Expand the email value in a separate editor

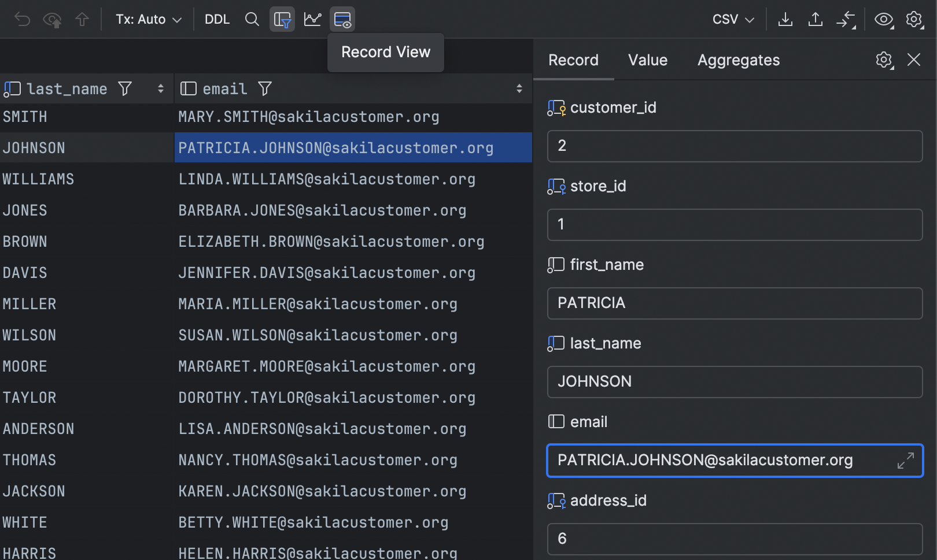(906, 461)
